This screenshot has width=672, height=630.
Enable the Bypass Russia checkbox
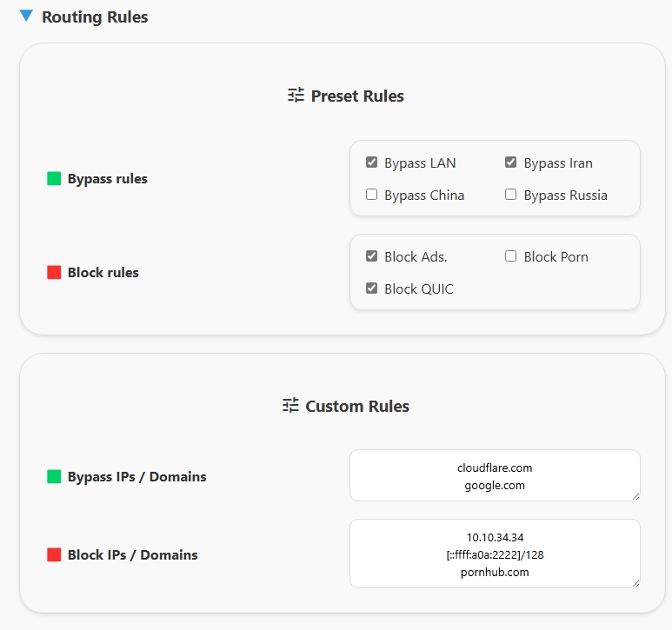point(510,195)
